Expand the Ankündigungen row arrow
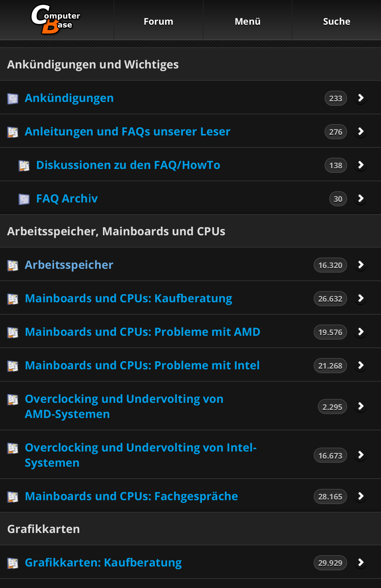Screen dimensions: 381x588 pyautogui.click(x=361, y=98)
